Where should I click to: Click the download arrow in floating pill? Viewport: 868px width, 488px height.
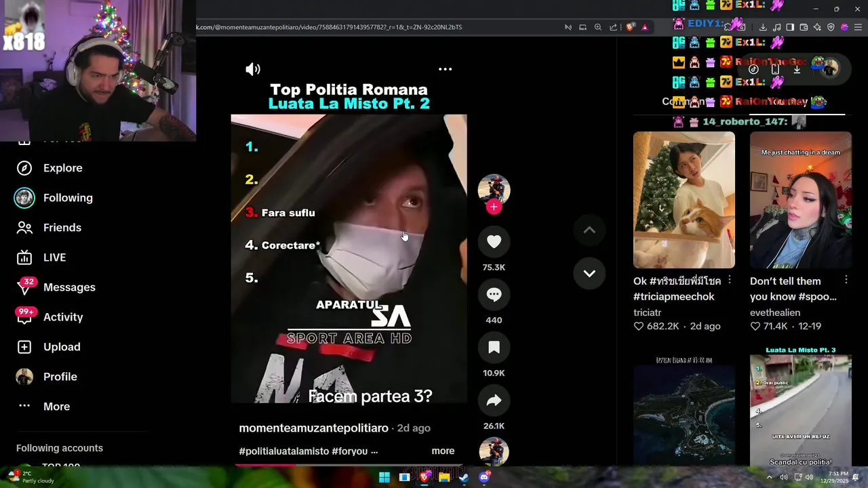coord(797,69)
